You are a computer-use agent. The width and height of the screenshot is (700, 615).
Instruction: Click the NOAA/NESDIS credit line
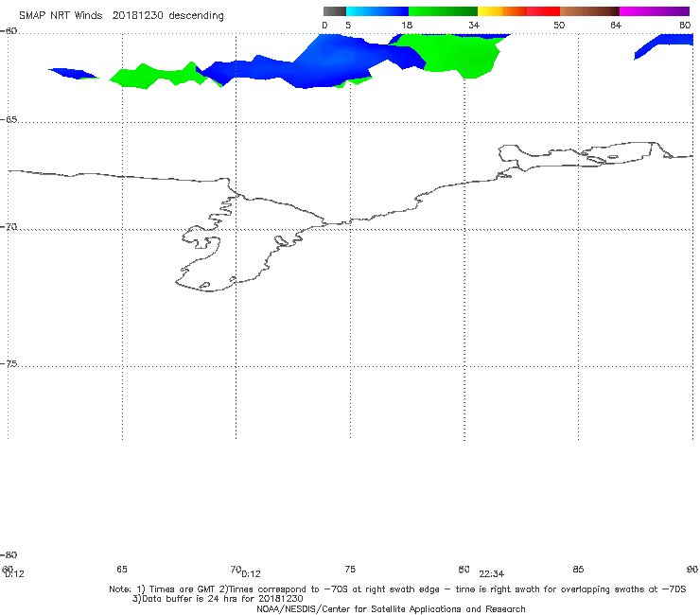pyautogui.click(x=391, y=608)
